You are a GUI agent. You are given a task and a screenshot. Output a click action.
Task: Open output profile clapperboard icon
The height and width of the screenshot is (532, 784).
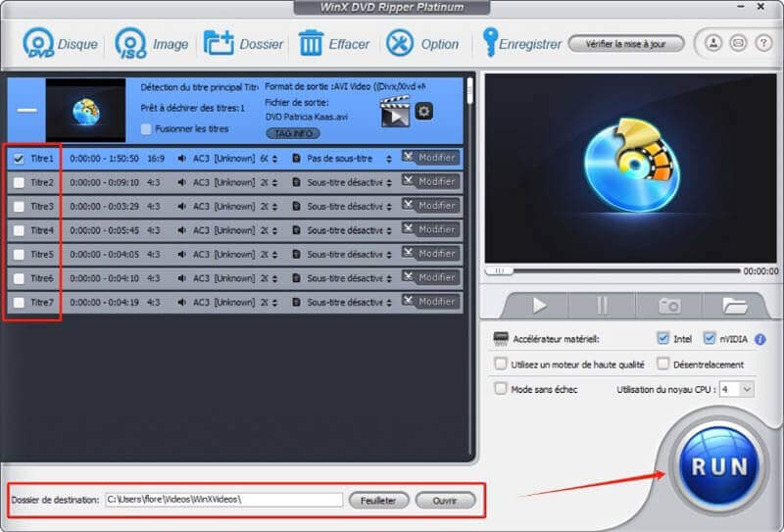click(x=395, y=111)
